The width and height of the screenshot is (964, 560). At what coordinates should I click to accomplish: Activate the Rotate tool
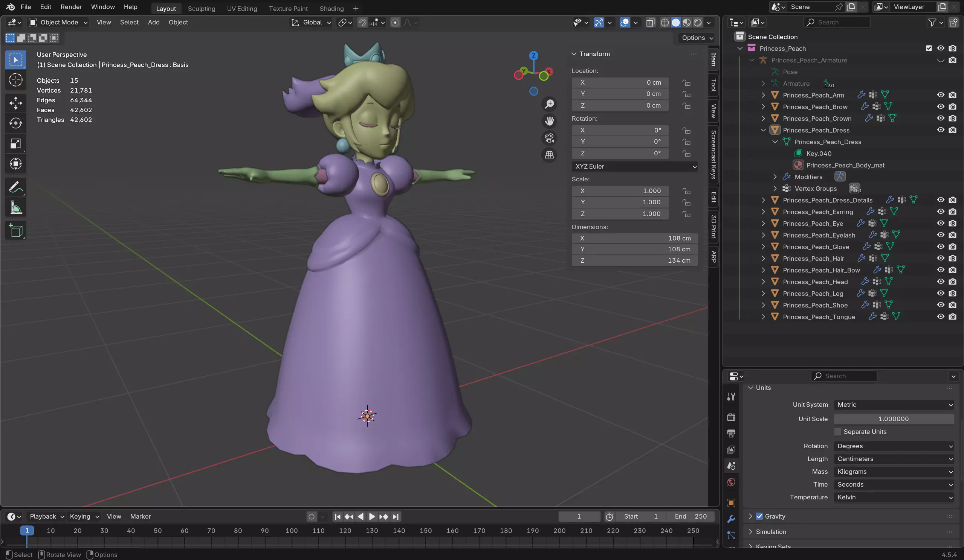[x=16, y=123]
